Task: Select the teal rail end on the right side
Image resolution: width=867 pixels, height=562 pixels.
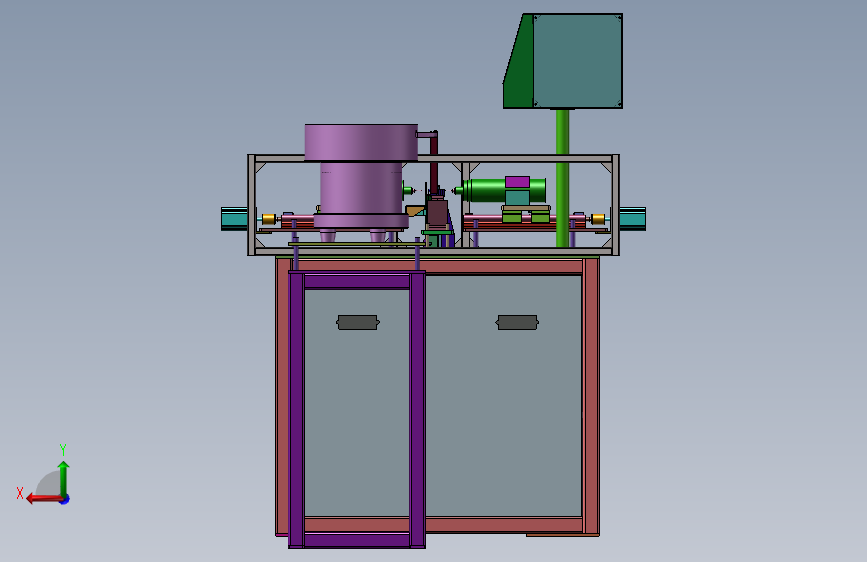Action: tap(633, 218)
